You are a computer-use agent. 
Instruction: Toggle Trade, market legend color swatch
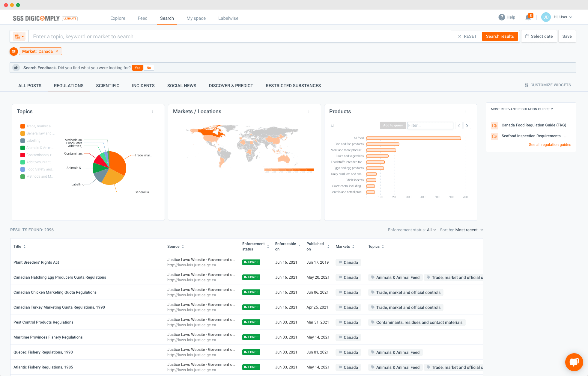coord(22,126)
